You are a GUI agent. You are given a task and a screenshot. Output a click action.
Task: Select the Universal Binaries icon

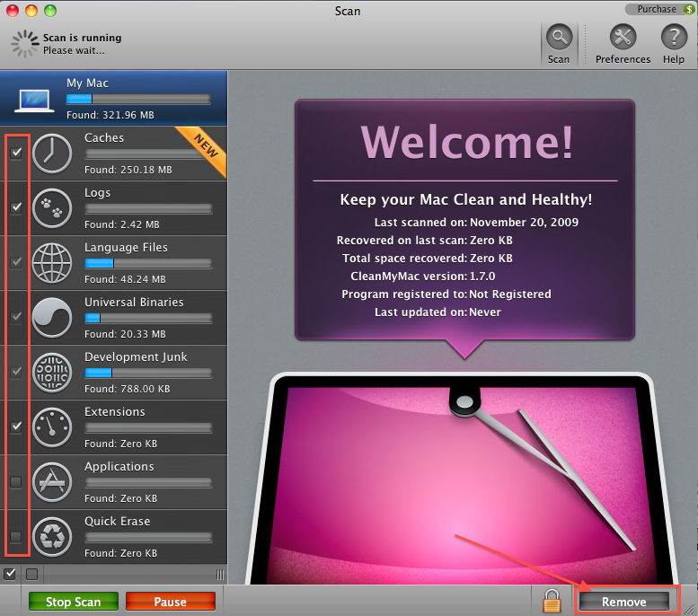pos(51,318)
